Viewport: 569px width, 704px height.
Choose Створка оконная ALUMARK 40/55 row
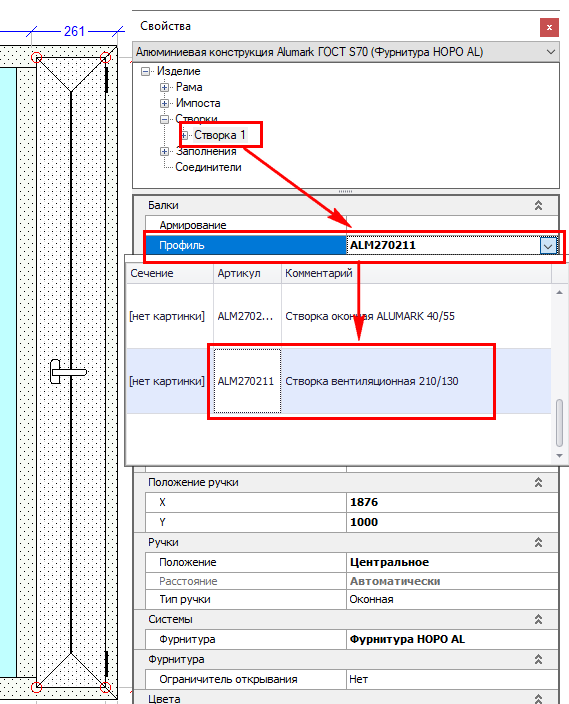[x=339, y=316]
